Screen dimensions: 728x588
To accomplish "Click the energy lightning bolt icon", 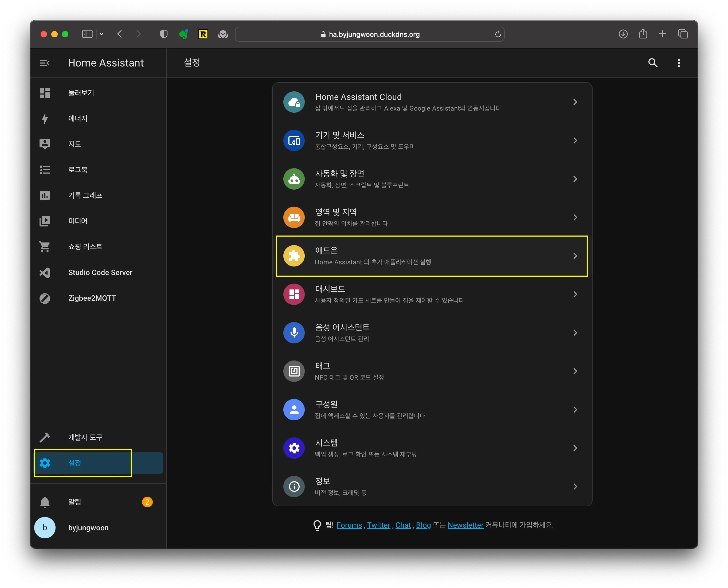I will 45,119.
